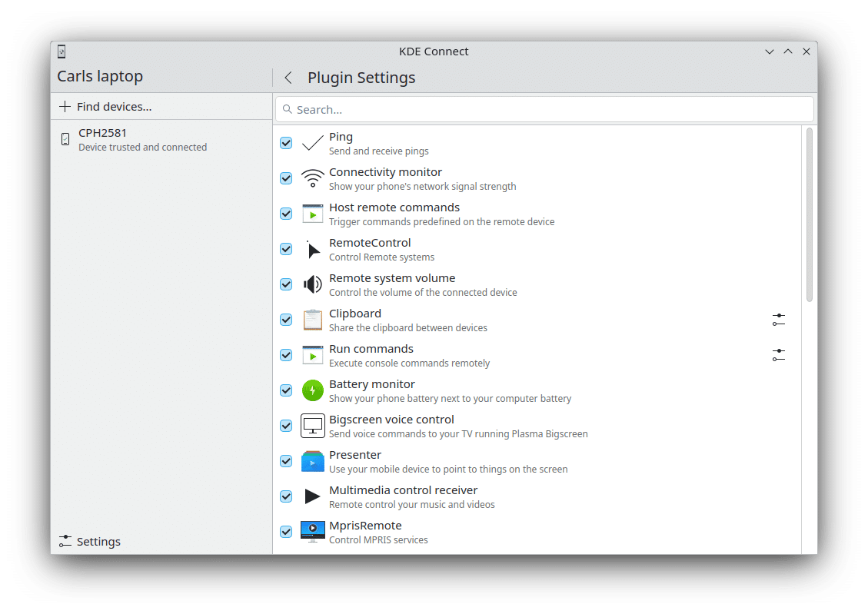Open Clipboard plugin configuration settings
The width and height of the screenshot is (868, 614).
click(778, 319)
